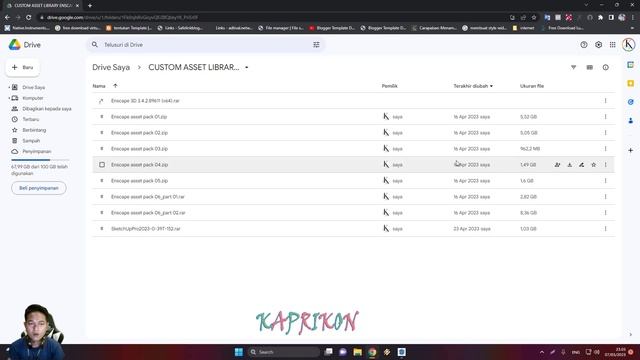Open more actions for asset pack 04.zip
This screenshot has height=360, width=640.
tap(606, 165)
